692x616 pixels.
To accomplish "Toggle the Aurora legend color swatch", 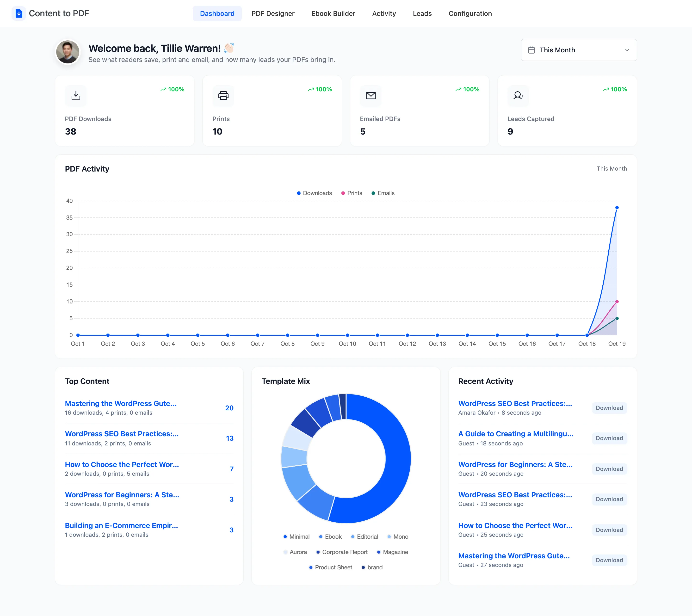I will [x=285, y=552].
